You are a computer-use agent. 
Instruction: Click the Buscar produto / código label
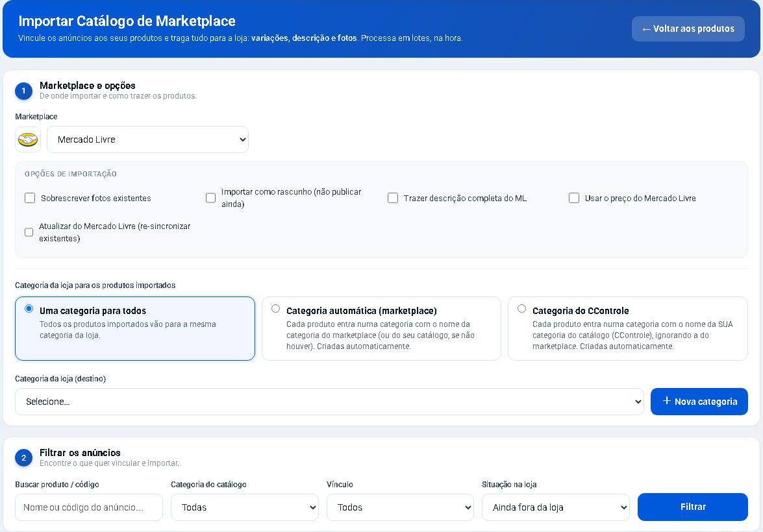point(57,485)
